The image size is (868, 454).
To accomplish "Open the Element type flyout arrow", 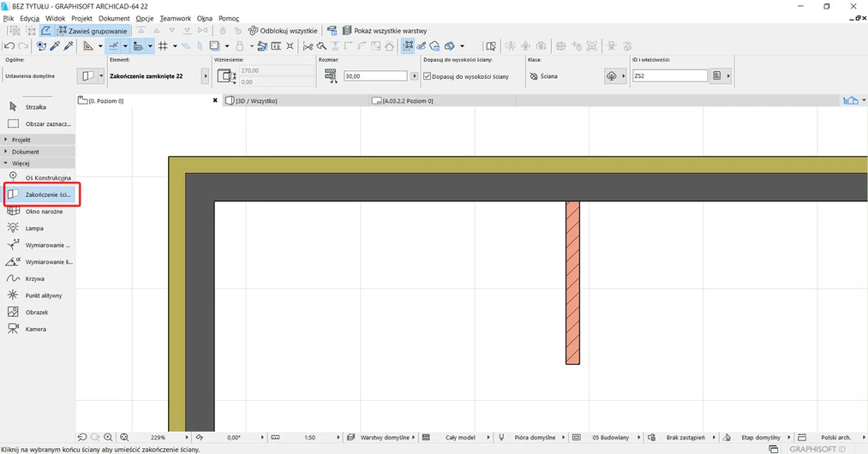I will tap(206, 76).
